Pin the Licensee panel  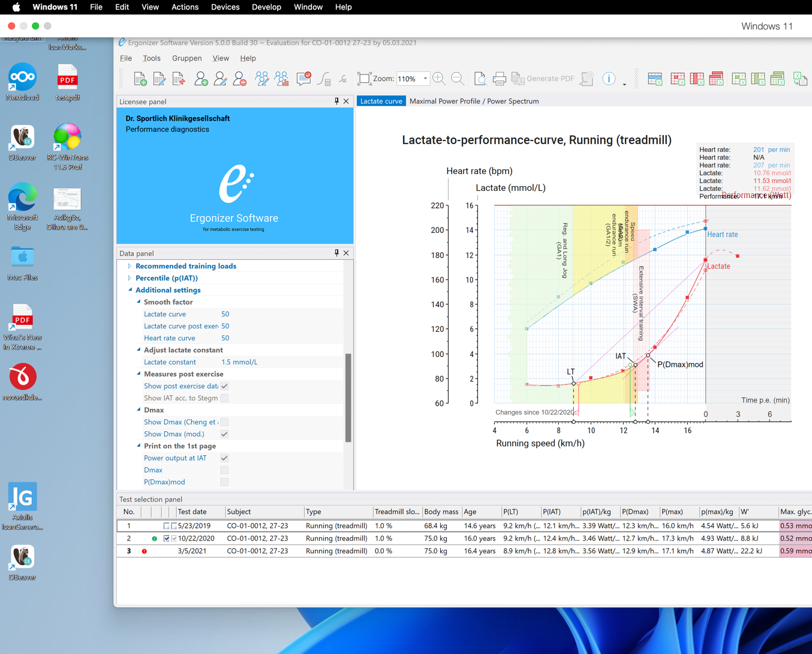point(336,101)
